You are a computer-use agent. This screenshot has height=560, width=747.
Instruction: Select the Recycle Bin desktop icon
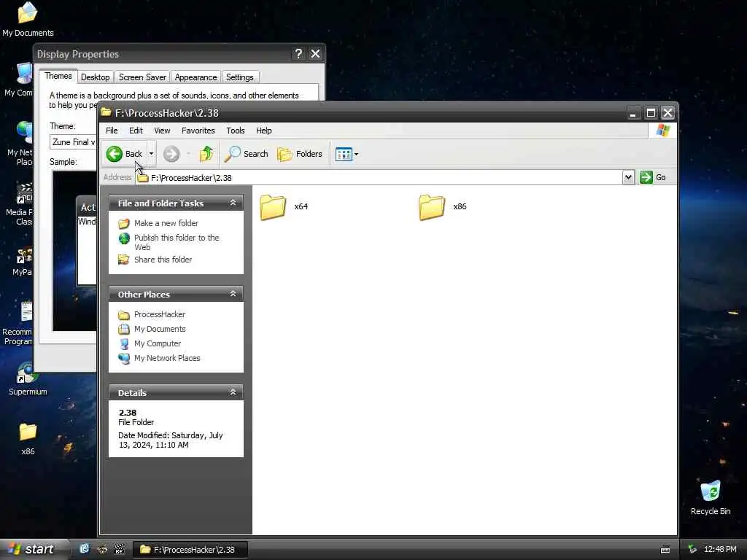coord(711,497)
